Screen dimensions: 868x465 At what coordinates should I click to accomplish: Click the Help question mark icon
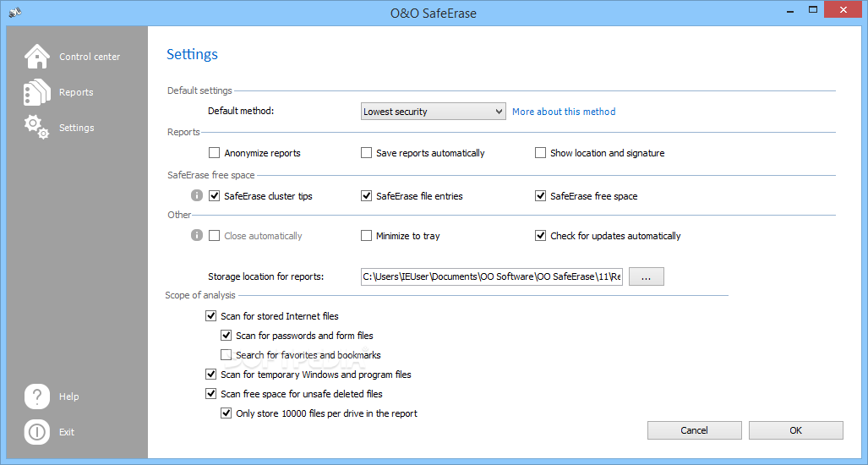point(37,397)
